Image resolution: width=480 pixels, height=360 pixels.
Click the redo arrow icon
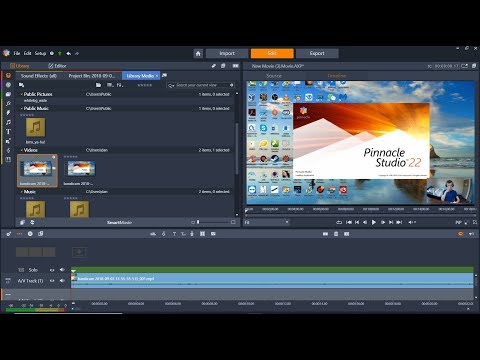tap(77, 53)
